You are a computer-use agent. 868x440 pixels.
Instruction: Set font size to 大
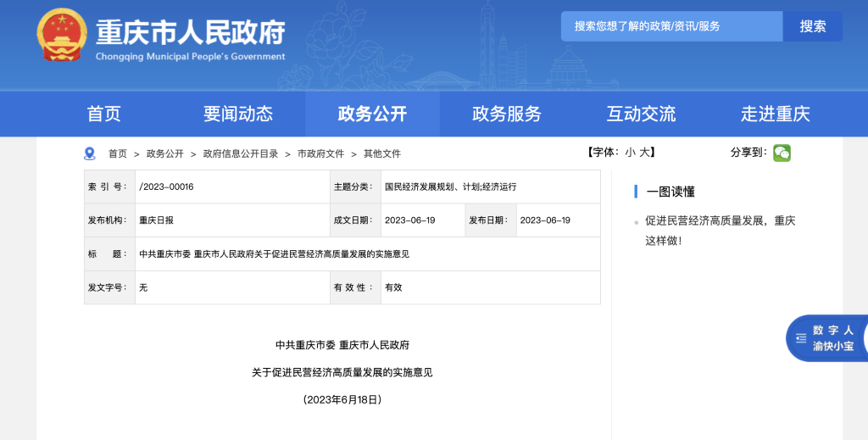tap(644, 153)
